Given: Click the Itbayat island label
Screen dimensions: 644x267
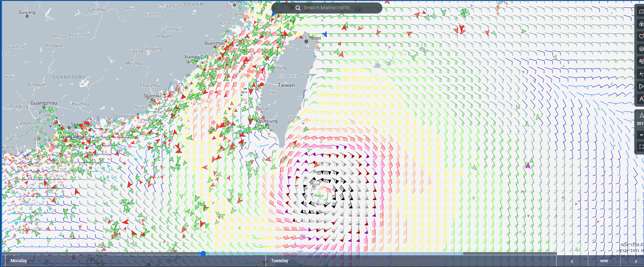Looking at the screenshot, I should (315, 184).
